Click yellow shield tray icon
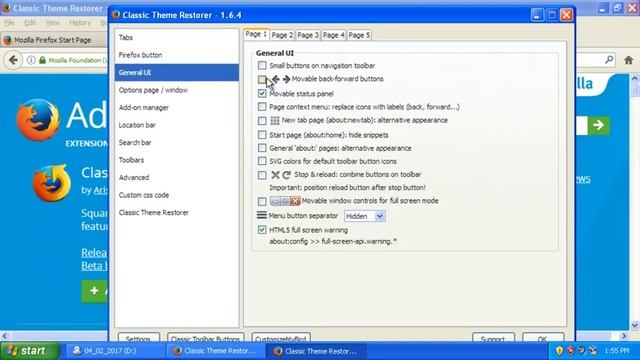Image resolution: width=640 pixels, height=360 pixels. pyautogui.click(x=559, y=351)
